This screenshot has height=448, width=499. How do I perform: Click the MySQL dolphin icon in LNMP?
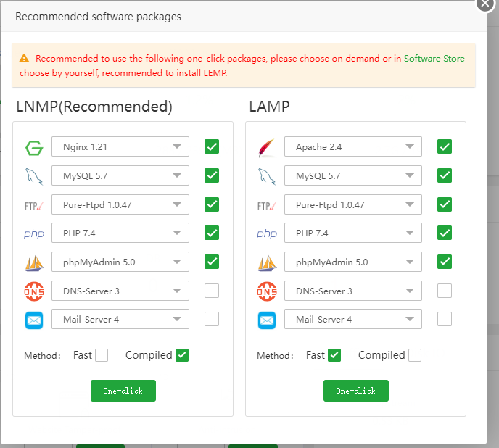pyautogui.click(x=34, y=175)
